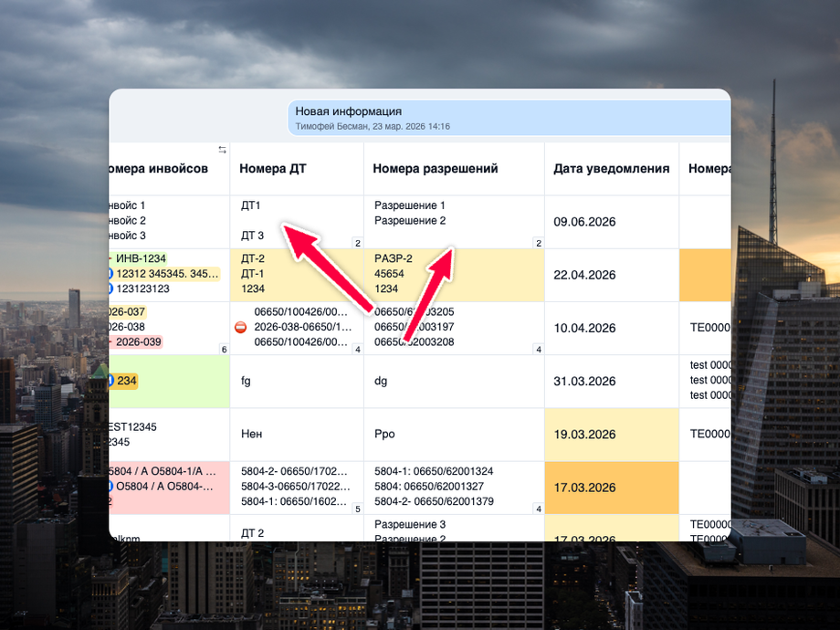
Task: Click highlighted date 19.03.2026
Action: pos(584,435)
